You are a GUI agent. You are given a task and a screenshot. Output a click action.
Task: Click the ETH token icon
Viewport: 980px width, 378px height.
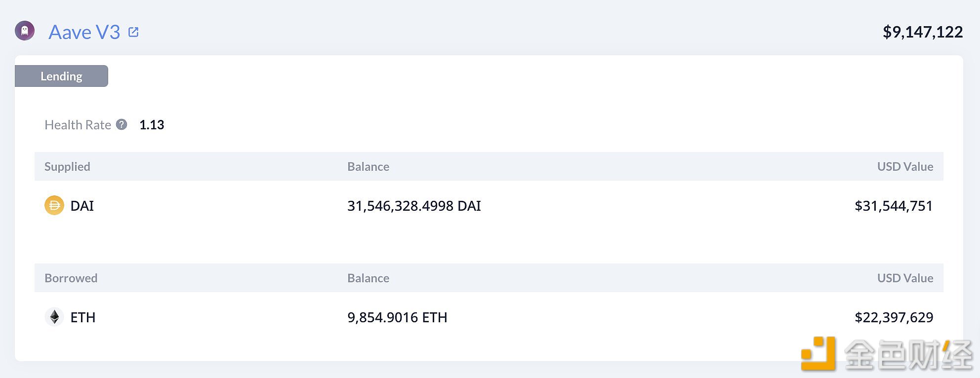coord(54,317)
